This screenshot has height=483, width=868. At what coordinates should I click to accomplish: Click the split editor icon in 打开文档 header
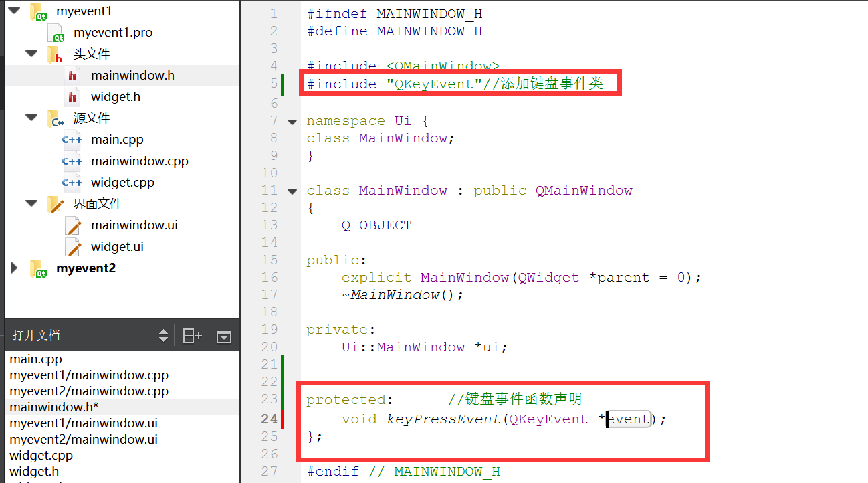[x=192, y=334]
